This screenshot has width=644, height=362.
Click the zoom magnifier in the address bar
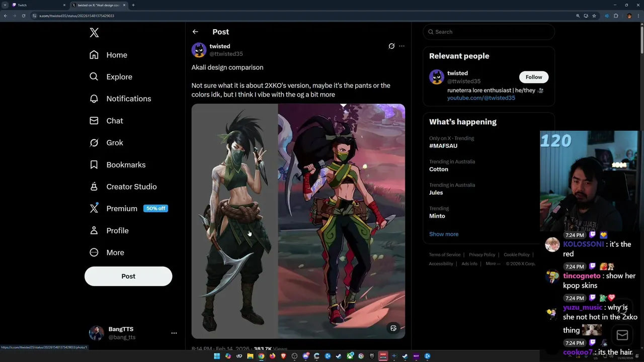pos(578,16)
